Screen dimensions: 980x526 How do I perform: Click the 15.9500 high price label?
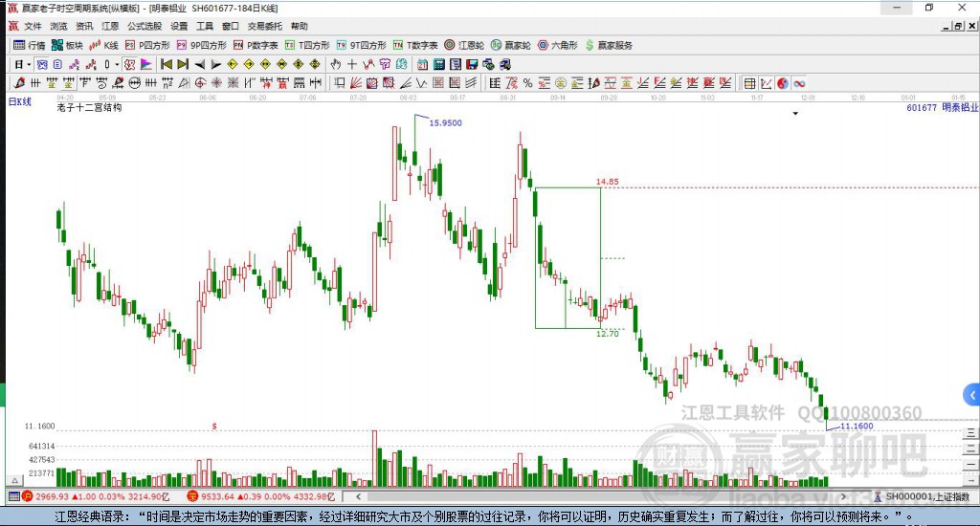pyautogui.click(x=445, y=123)
